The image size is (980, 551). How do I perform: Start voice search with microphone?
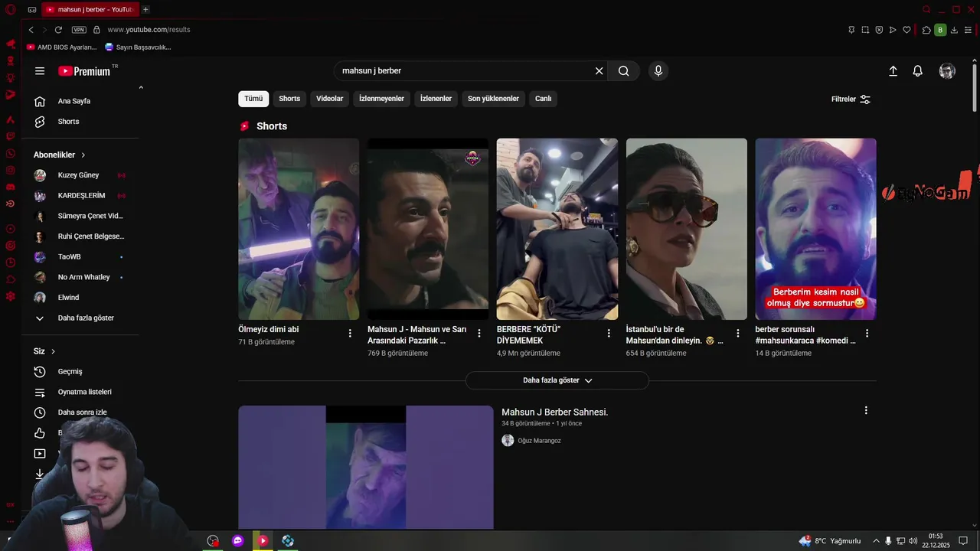pyautogui.click(x=658, y=71)
